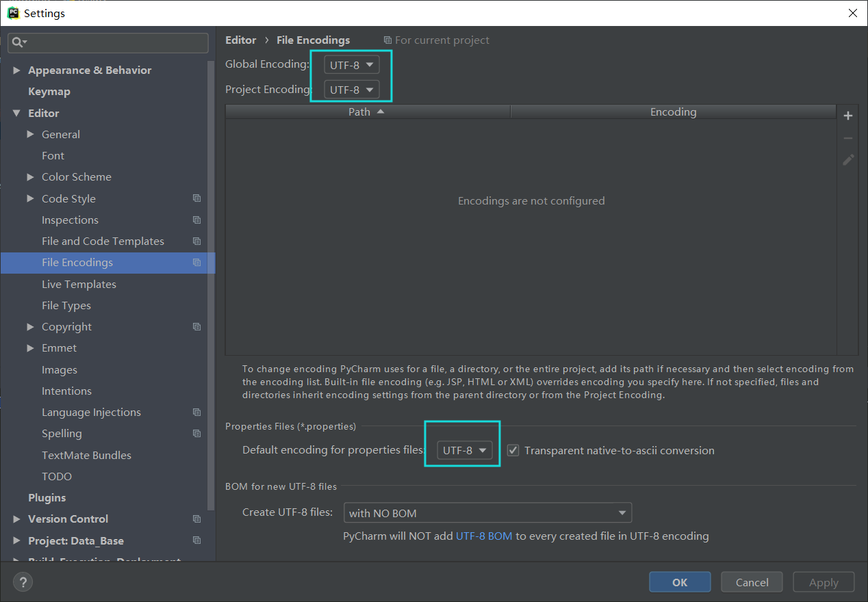This screenshot has width=868, height=602.
Task: Open the UTF-8 BOM link
Action: (x=484, y=536)
